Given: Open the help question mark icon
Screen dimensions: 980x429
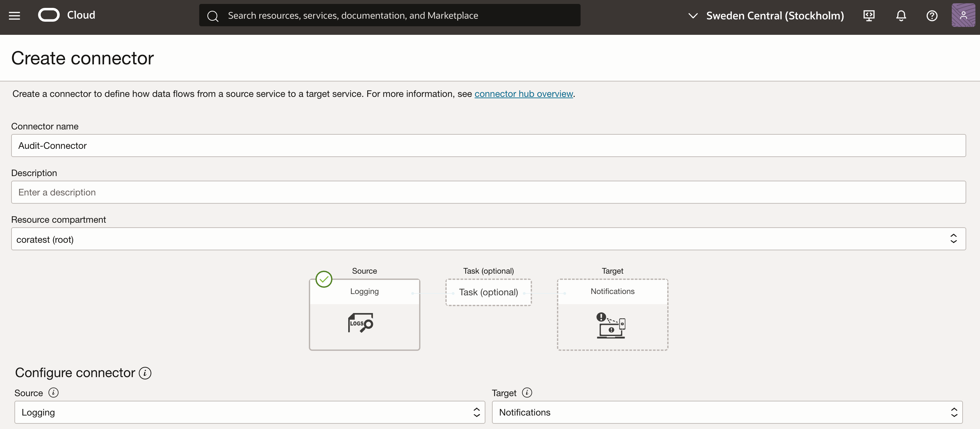Looking at the screenshot, I should coord(932,16).
